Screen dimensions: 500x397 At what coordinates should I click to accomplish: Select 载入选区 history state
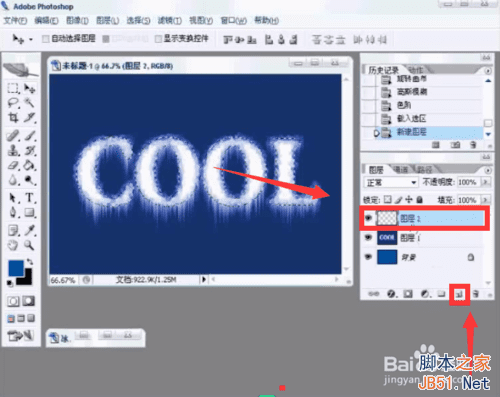click(422, 118)
